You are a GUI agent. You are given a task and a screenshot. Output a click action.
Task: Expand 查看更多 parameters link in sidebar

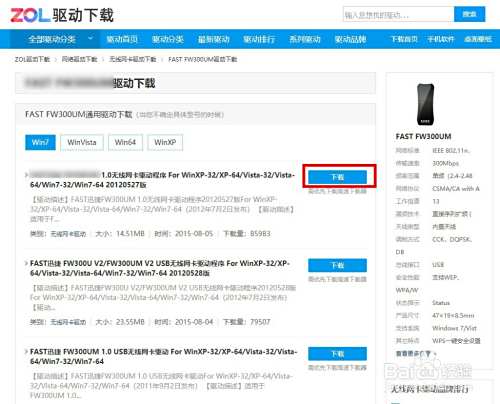click(x=416, y=353)
